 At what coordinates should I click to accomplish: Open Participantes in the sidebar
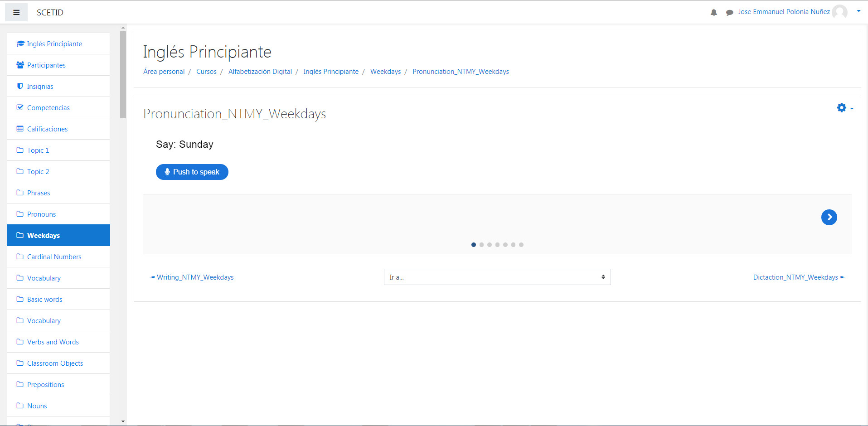[46, 65]
